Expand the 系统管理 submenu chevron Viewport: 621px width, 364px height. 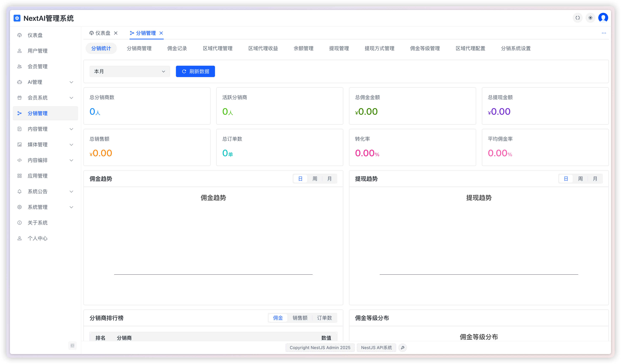click(x=72, y=207)
